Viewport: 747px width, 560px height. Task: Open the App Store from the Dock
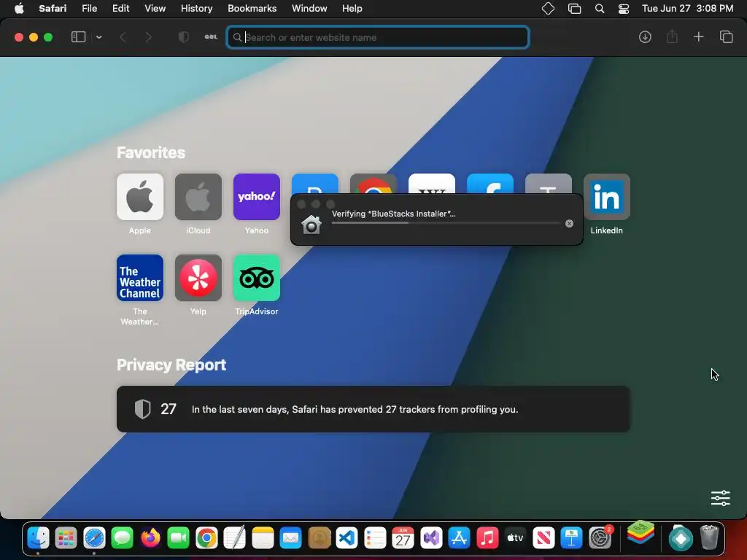pyautogui.click(x=460, y=538)
